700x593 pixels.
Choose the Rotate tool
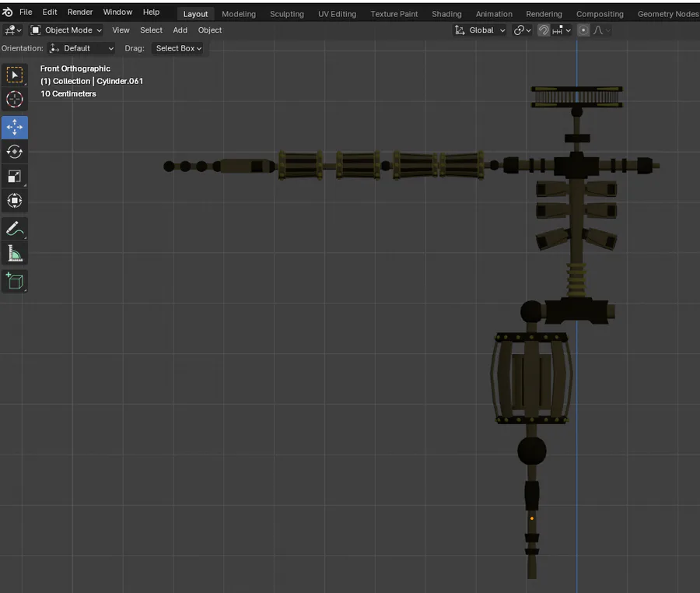click(15, 152)
